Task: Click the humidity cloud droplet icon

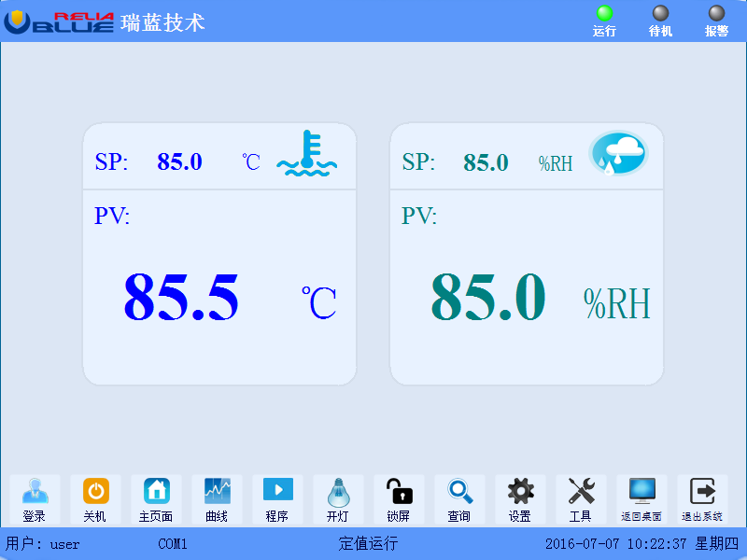Action: (618, 153)
